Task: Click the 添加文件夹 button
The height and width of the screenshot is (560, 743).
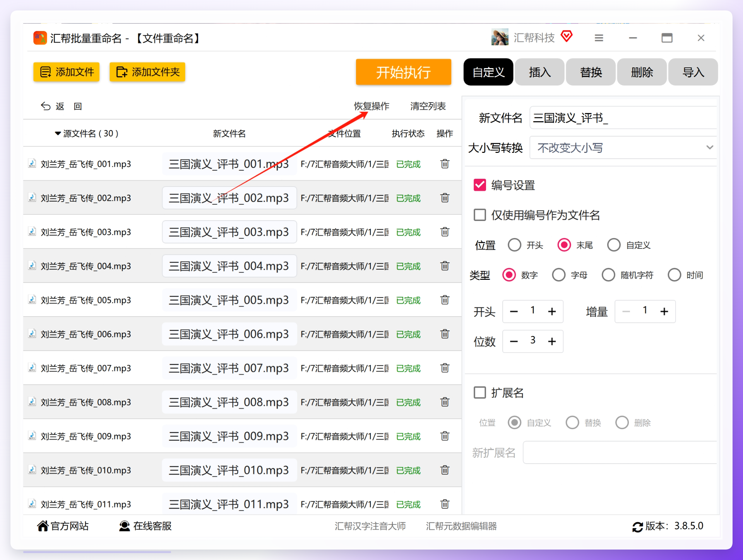Action: (x=147, y=72)
